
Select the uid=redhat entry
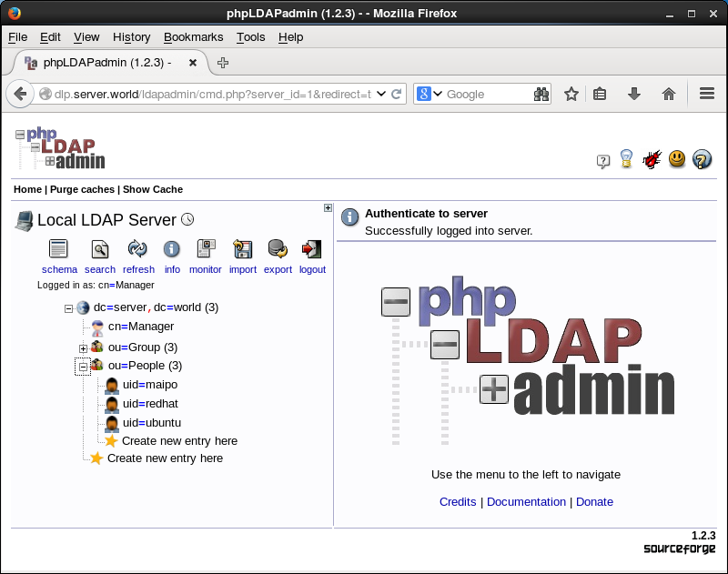(x=146, y=404)
